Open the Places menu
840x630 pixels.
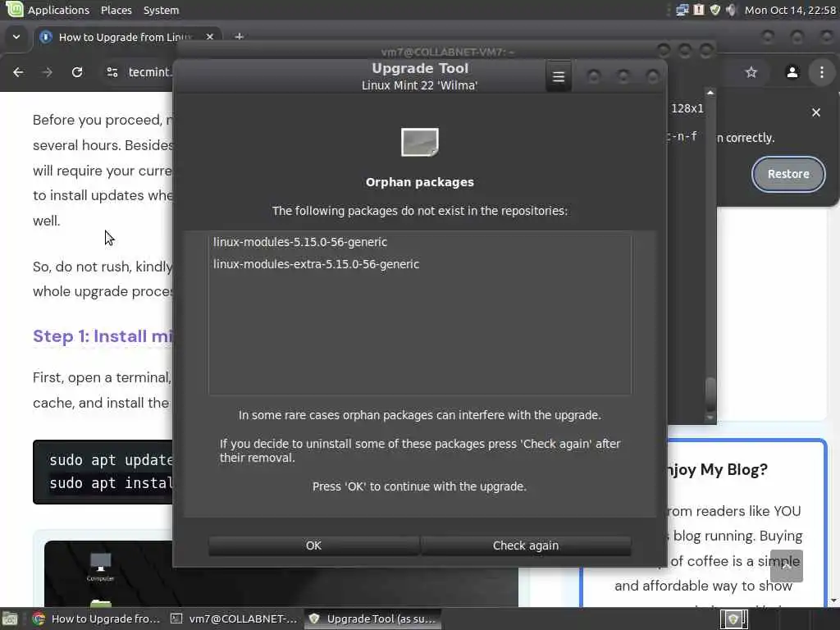[116, 10]
